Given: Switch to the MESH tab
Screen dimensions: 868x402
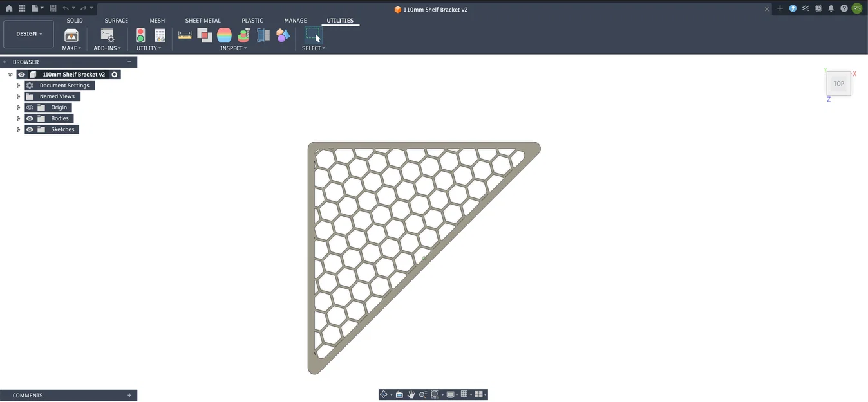Looking at the screenshot, I should coord(157,21).
